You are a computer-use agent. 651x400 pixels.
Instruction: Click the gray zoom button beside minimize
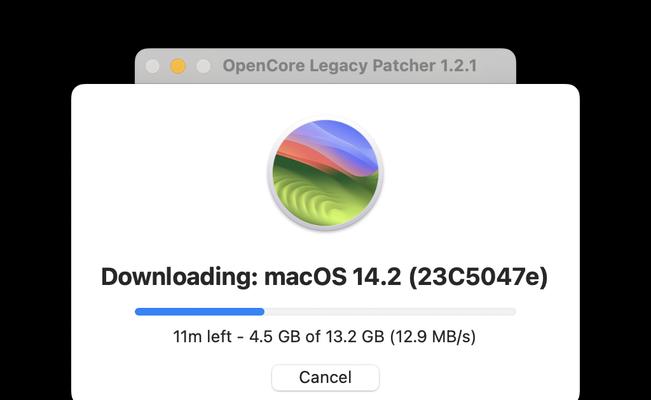click(x=203, y=66)
